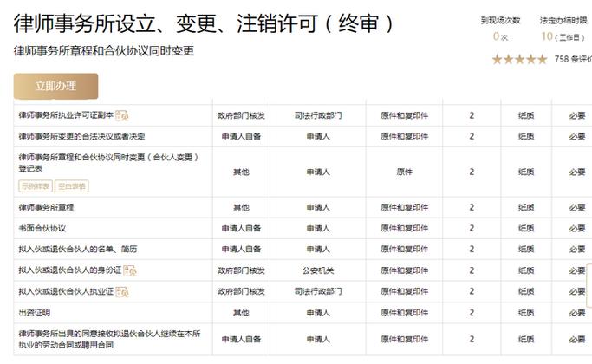
Task: Click 纸质 in the 劳动合同或聘用合同 row
Action: coord(526,339)
